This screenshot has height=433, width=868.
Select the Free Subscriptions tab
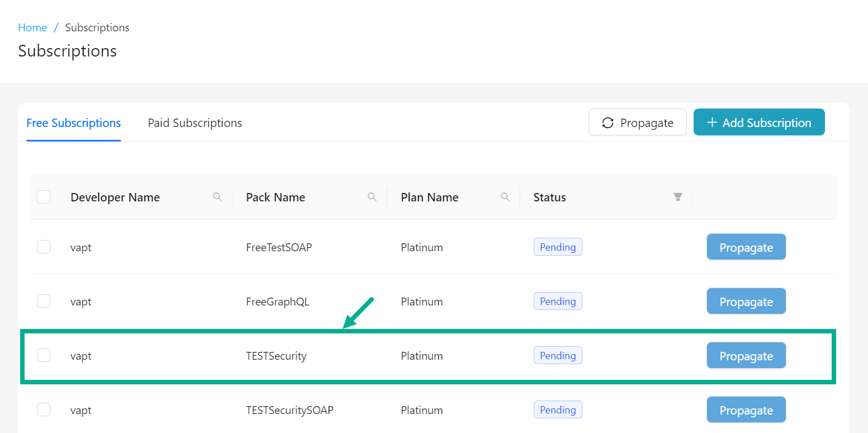(73, 123)
